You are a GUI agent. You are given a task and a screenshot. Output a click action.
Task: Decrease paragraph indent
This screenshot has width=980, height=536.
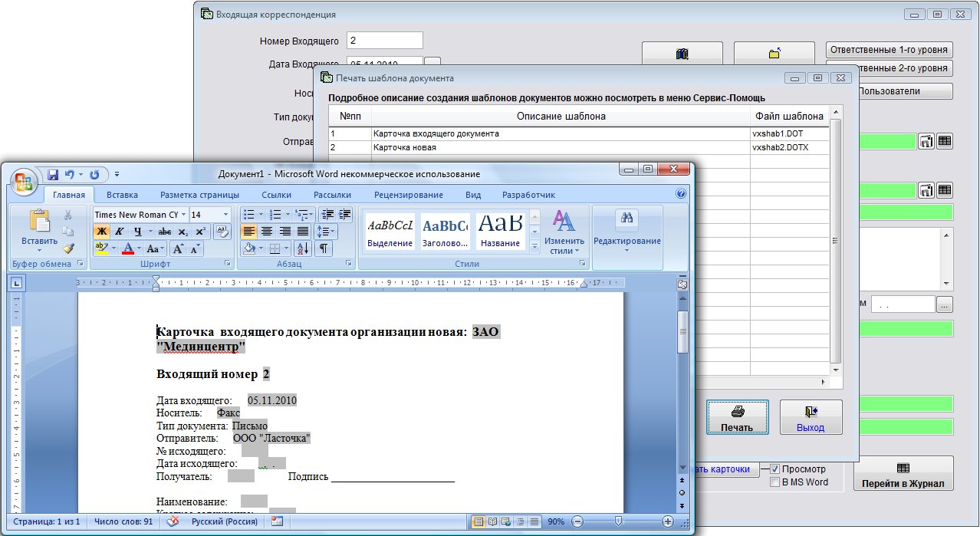tap(327, 215)
